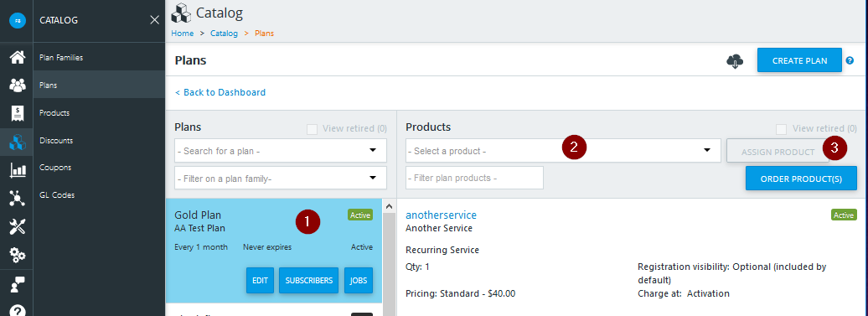Click Home breadcrumb link
Viewport: 868px width, 316px height.
tap(182, 34)
